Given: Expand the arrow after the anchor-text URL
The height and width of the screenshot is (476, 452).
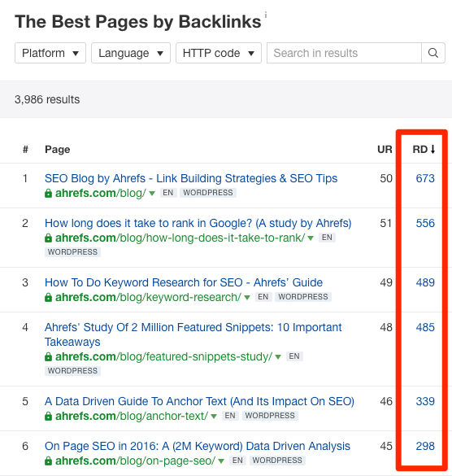Looking at the screenshot, I should pyautogui.click(x=214, y=417).
